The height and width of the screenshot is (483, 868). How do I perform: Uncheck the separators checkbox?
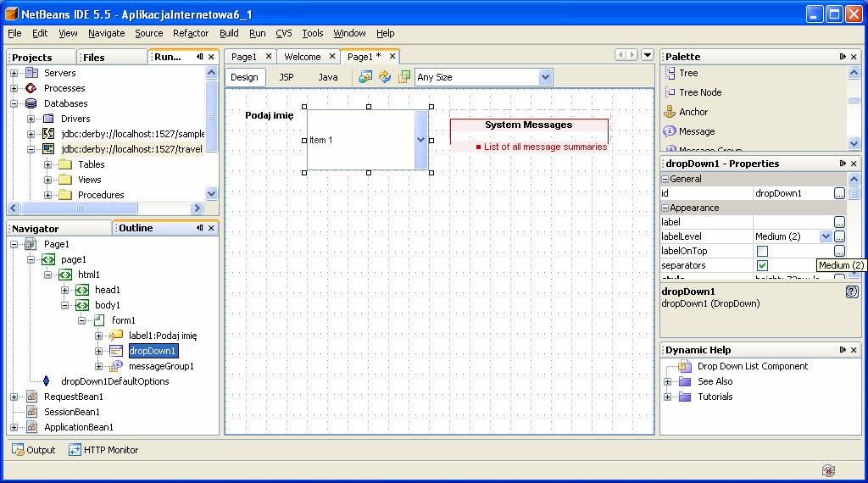[x=762, y=265]
